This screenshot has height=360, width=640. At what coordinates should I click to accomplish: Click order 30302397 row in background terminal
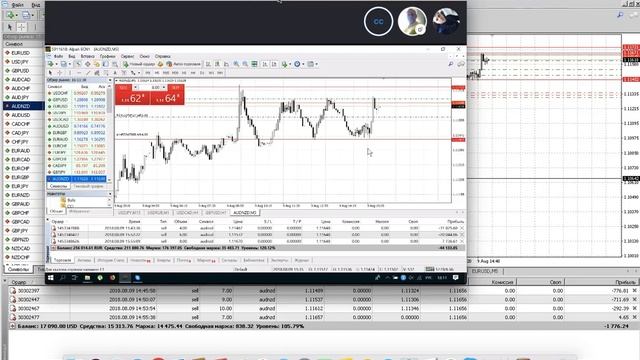[323, 291]
